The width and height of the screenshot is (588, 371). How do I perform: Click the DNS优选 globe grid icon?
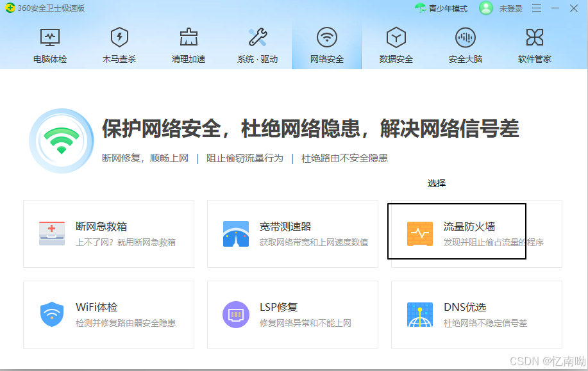coord(420,315)
